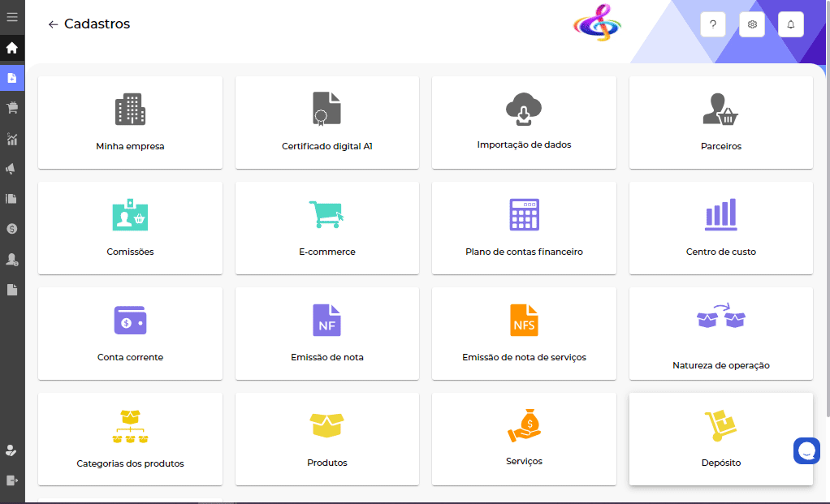This screenshot has width=830, height=504.
Task: Open settings gear in the header
Action: click(752, 24)
